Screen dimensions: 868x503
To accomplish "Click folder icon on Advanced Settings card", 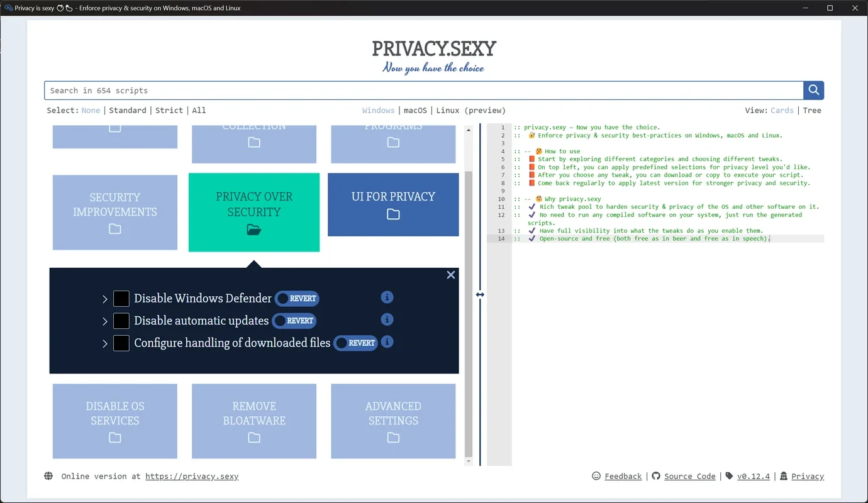I will tap(393, 438).
